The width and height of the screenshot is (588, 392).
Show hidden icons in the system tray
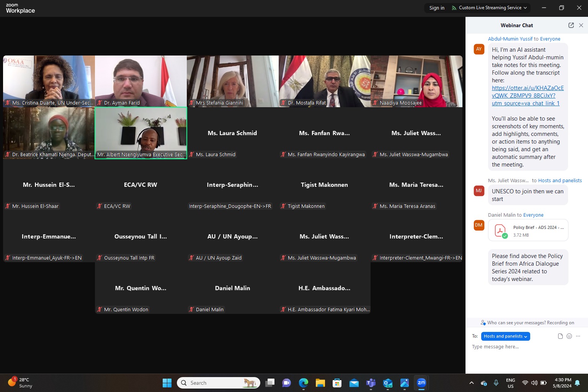(472, 383)
